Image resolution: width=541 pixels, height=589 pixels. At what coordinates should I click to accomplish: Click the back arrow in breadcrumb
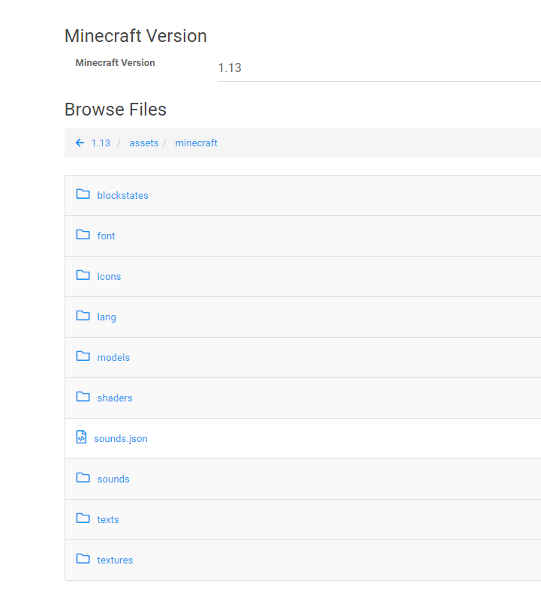[x=80, y=143]
